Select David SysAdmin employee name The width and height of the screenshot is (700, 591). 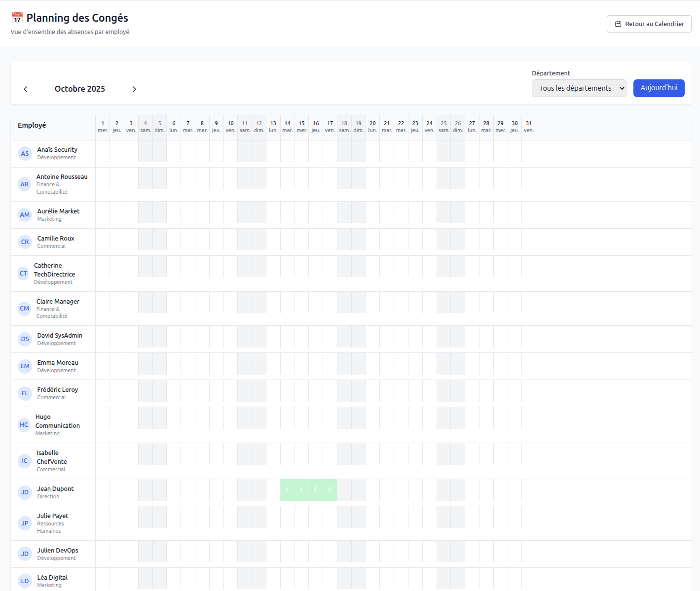(60, 336)
